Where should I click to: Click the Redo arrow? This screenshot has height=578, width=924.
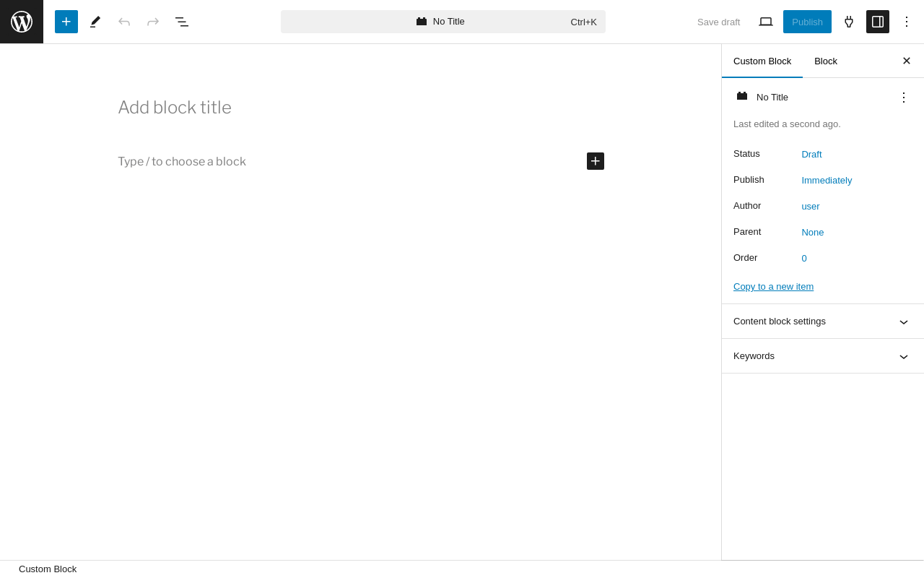coord(153,22)
